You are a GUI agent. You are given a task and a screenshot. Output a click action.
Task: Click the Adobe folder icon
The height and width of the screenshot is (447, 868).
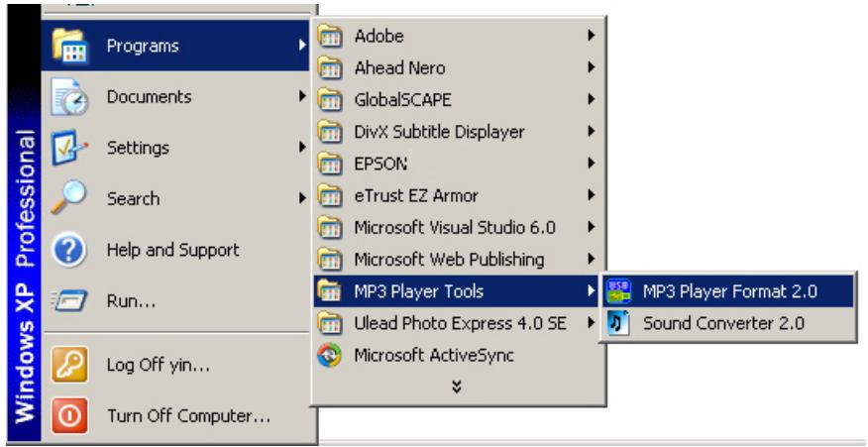(x=330, y=37)
